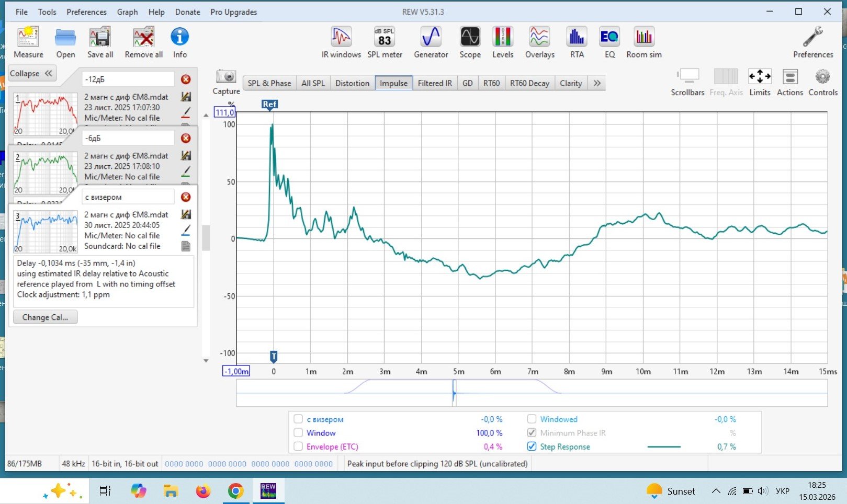
Task: Open Chrome from the taskbar
Action: pos(235,491)
